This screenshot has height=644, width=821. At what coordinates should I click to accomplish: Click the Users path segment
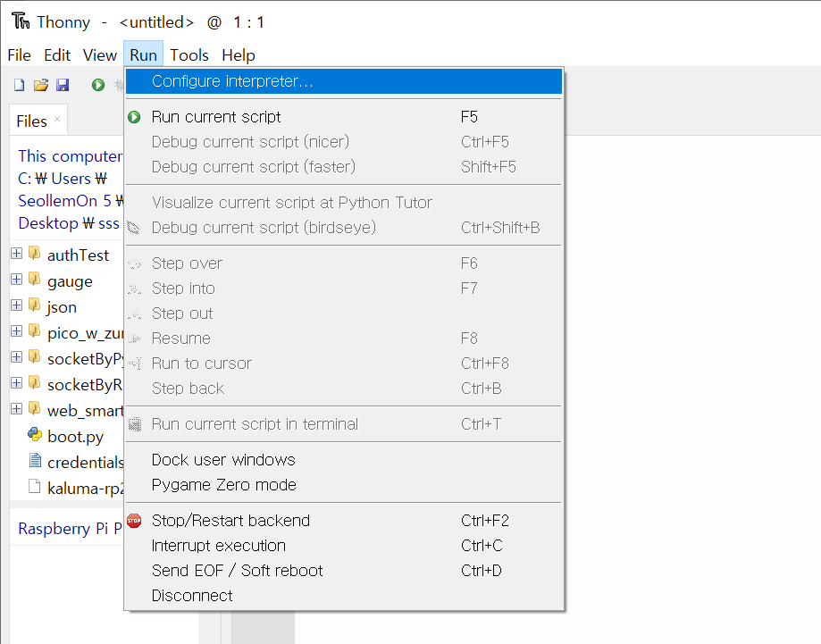71,179
